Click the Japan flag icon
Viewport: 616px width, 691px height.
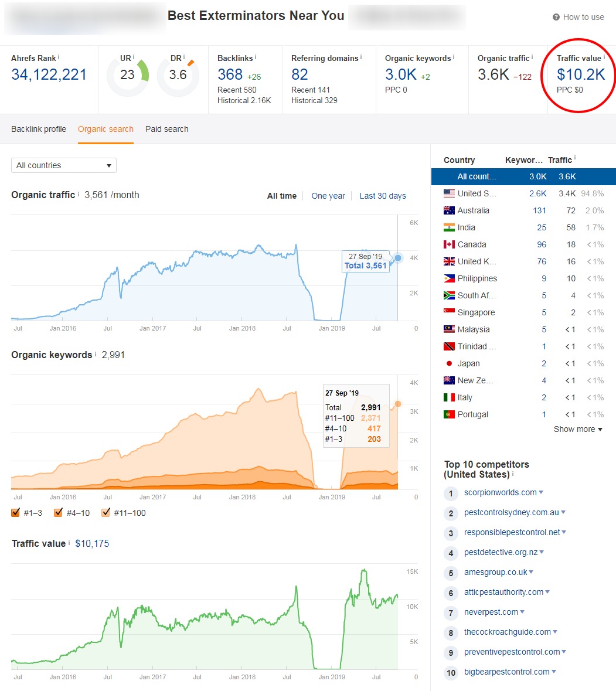click(x=449, y=363)
